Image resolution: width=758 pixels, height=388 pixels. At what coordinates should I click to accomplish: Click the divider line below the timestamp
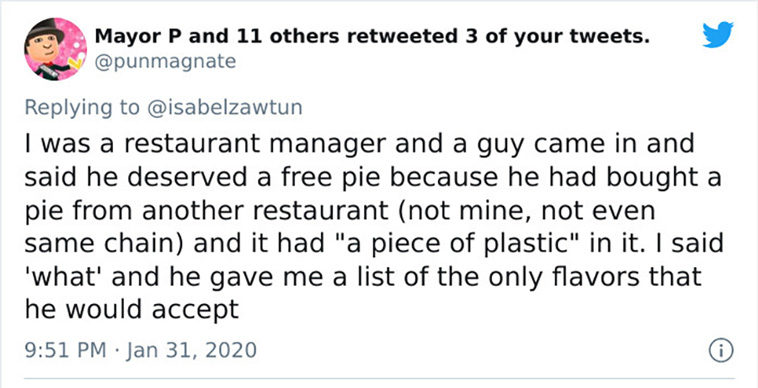coord(379,378)
